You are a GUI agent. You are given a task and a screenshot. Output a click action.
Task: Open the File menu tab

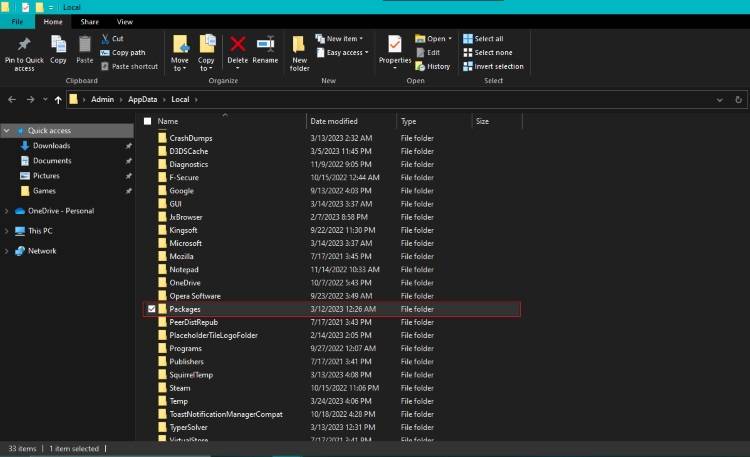pos(17,22)
